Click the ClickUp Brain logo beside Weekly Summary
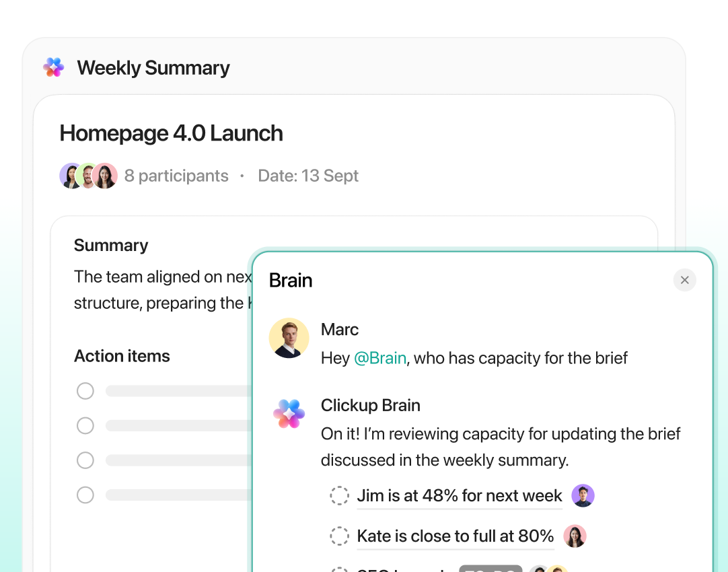The image size is (728, 572). point(54,67)
